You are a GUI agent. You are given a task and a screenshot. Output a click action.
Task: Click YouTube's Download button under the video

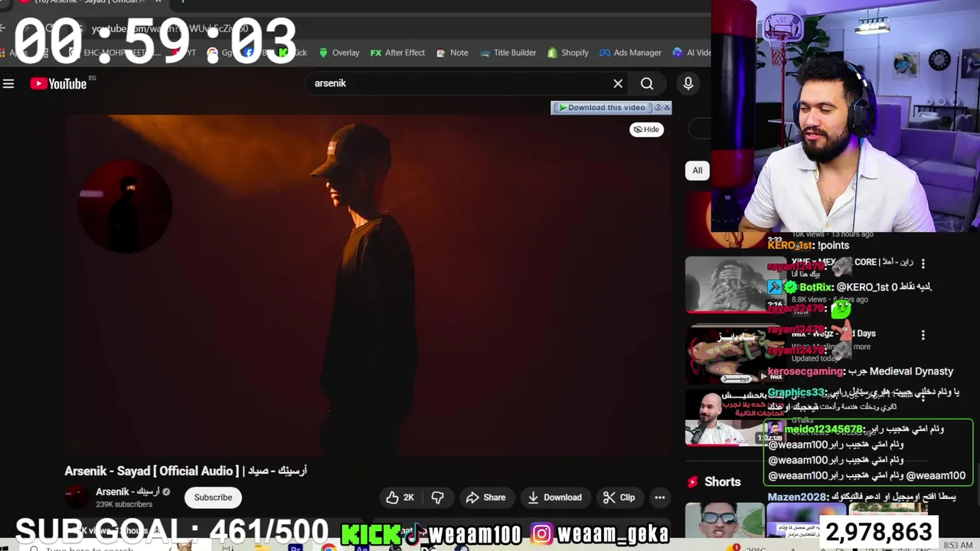click(x=555, y=497)
